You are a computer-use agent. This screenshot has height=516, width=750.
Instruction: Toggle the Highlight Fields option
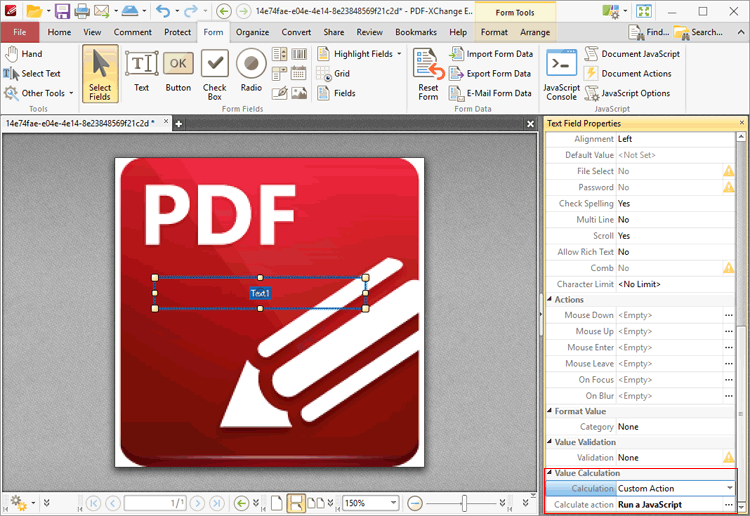(355, 54)
